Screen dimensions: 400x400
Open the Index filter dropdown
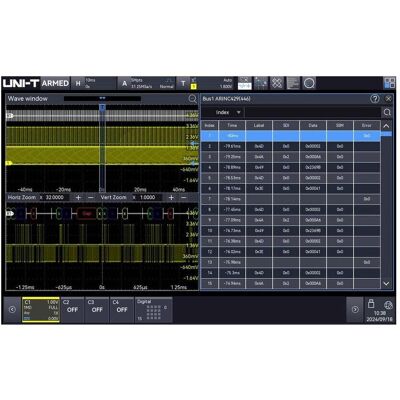(228, 112)
